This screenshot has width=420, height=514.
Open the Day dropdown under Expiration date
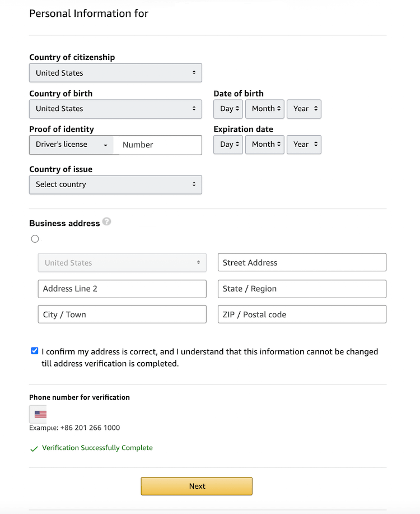tap(227, 144)
